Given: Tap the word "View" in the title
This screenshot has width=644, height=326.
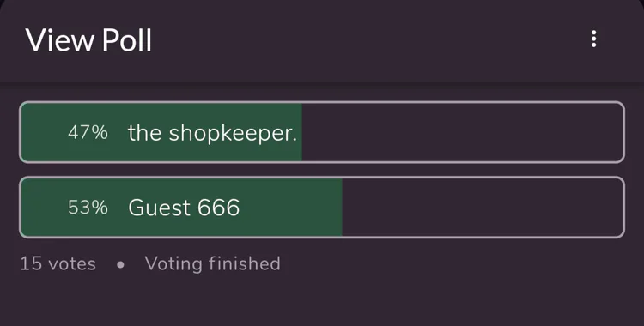Looking at the screenshot, I should (60, 40).
